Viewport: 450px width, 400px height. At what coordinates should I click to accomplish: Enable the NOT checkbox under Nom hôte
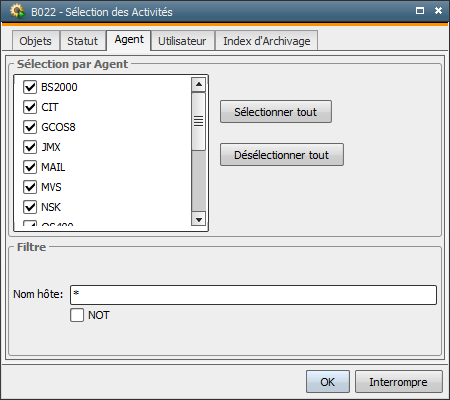(x=77, y=315)
